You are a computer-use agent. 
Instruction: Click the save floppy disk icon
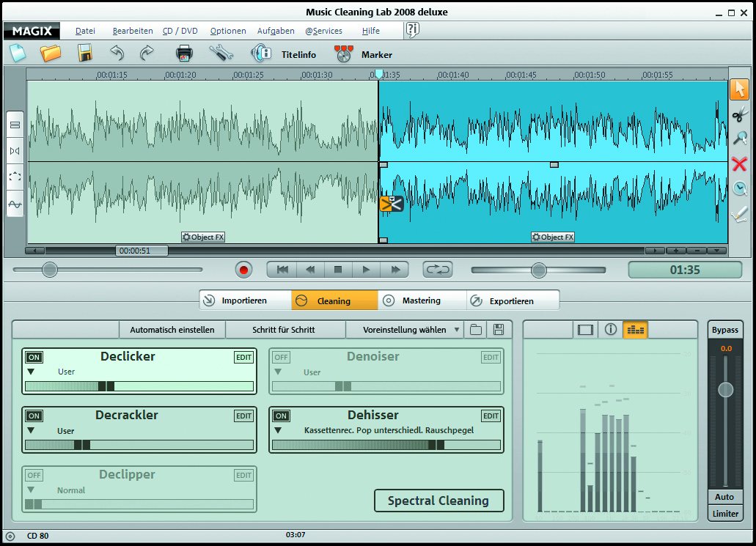(x=85, y=54)
